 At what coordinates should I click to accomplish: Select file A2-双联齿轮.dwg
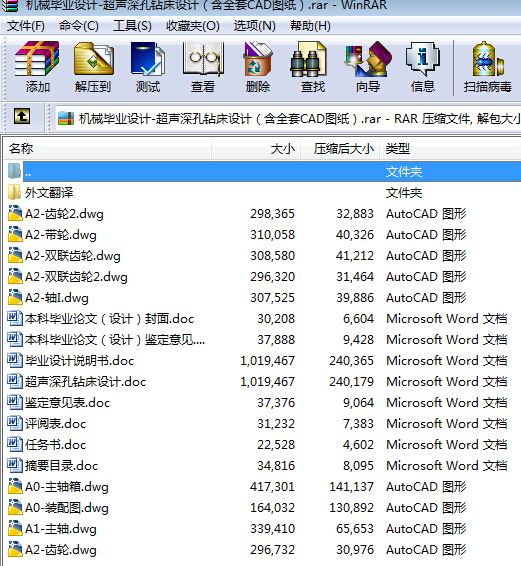[73, 256]
